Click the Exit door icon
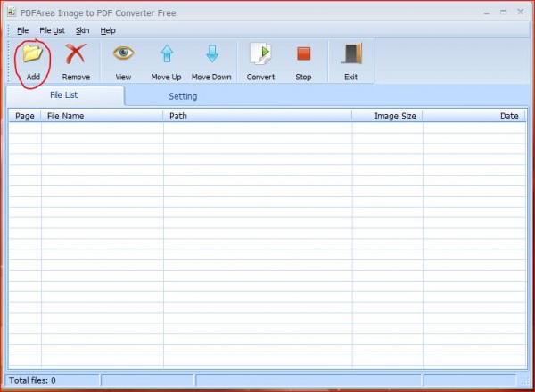 pyautogui.click(x=351, y=53)
